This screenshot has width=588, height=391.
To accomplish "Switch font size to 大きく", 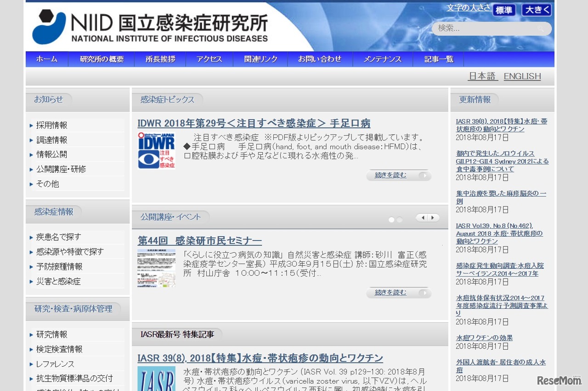I will [536, 10].
